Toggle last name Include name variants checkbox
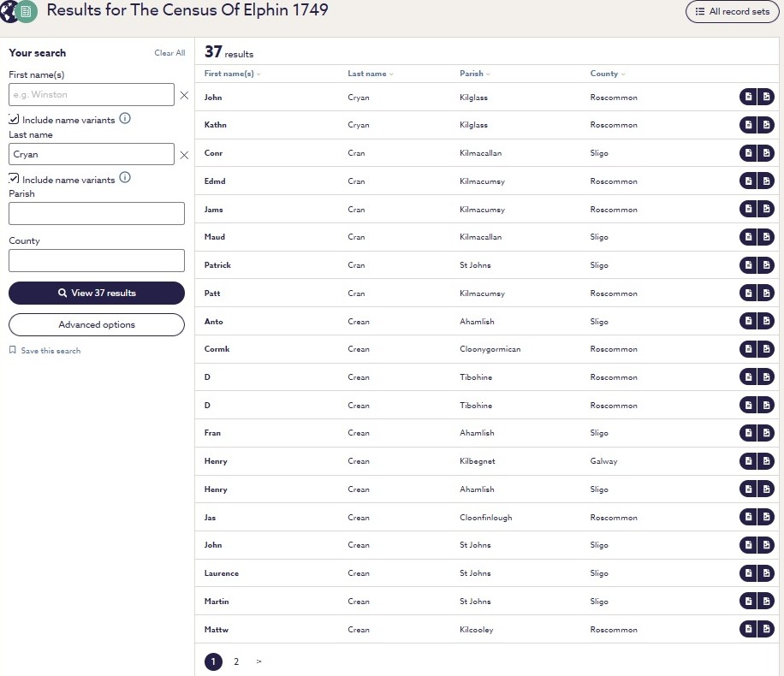784x676 pixels. pyautogui.click(x=14, y=179)
